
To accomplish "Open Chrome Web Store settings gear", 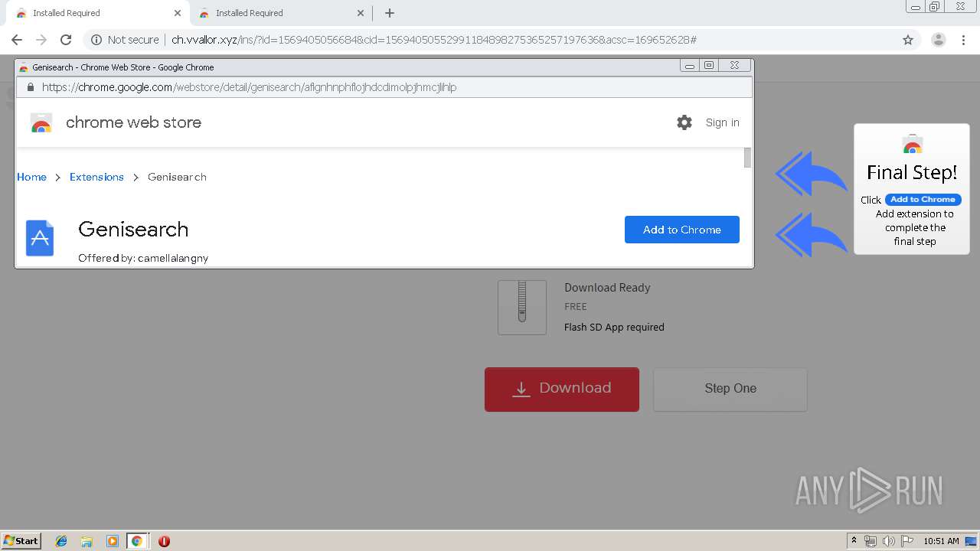I will coord(684,122).
